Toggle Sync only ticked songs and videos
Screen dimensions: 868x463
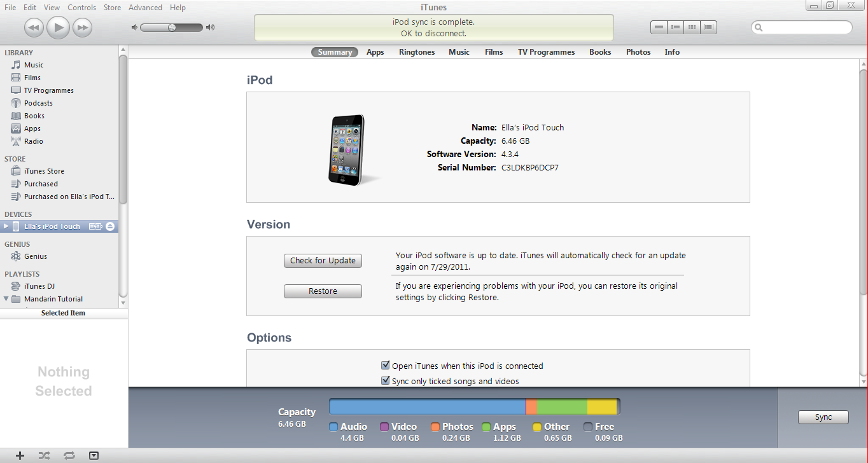(385, 380)
